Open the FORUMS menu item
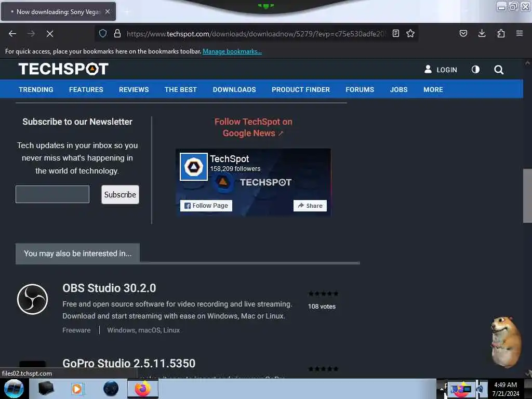Image resolution: width=532 pixels, height=399 pixels. tap(360, 89)
